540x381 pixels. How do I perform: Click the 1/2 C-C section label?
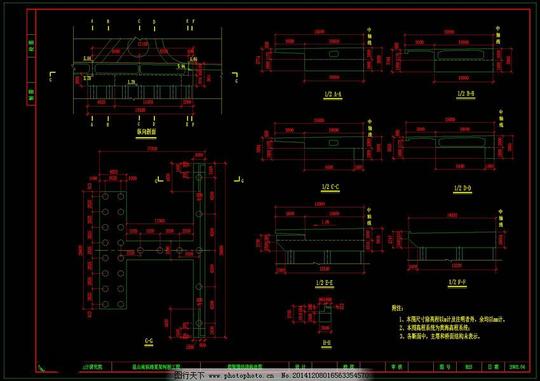330,187
